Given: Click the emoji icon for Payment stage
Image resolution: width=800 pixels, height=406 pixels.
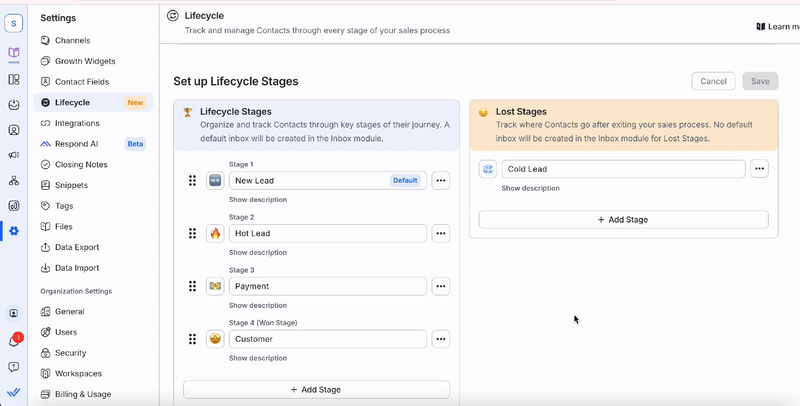Looking at the screenshot, I should (x=215, y=286).
